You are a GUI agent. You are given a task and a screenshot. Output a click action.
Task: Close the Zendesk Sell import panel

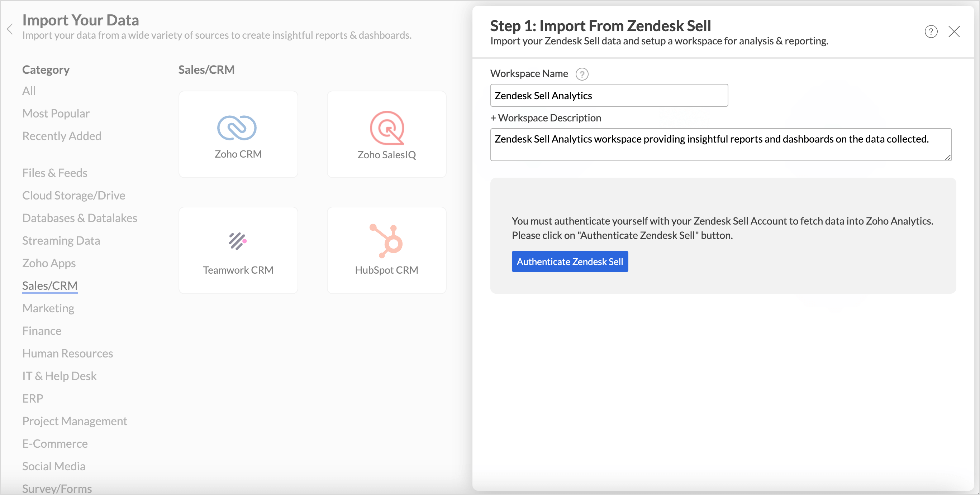(954, 32)
